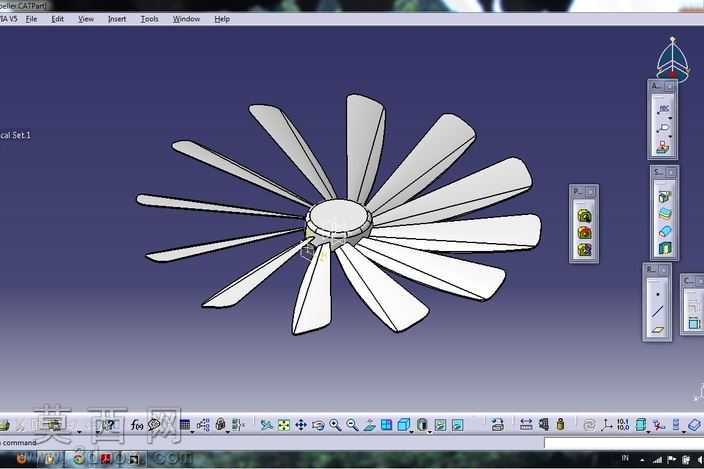The image size is (704, 469).
Task: Click the compass at top right
Action: (672, 59)
